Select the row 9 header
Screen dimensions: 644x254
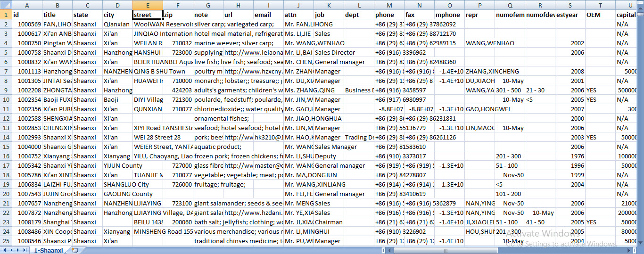(x=5, y=90)
